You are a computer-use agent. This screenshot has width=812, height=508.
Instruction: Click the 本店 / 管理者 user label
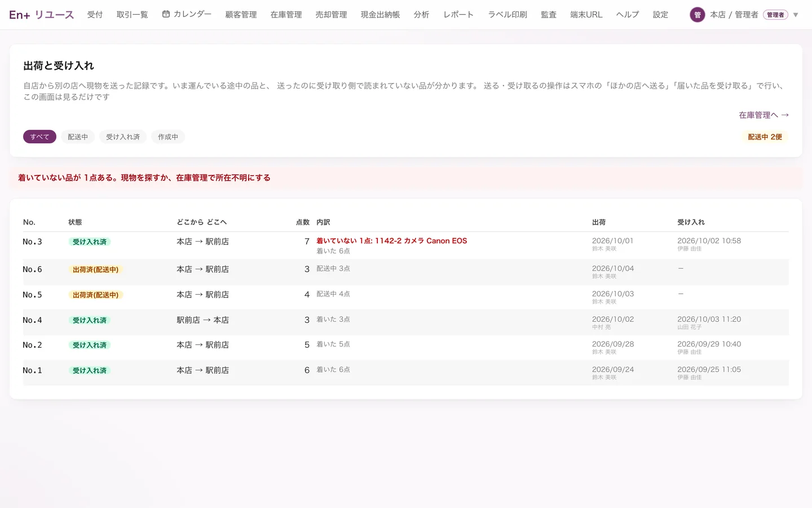[734, 15]
